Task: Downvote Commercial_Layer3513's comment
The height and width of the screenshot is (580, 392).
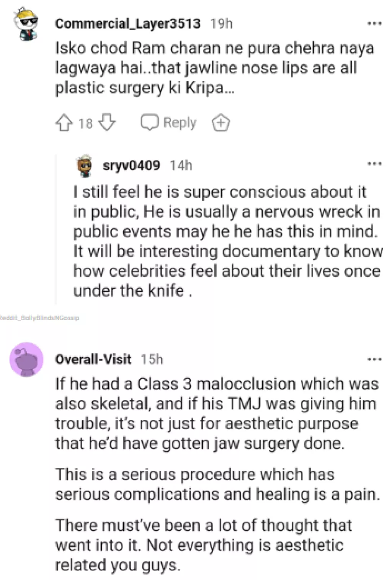Action: [x=108, y=123]
